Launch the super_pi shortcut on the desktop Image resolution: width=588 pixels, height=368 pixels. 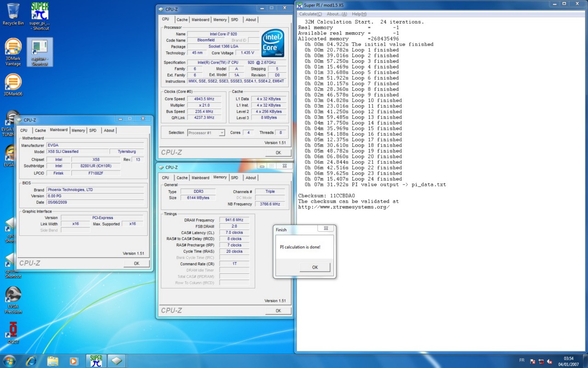click(40, 16)
